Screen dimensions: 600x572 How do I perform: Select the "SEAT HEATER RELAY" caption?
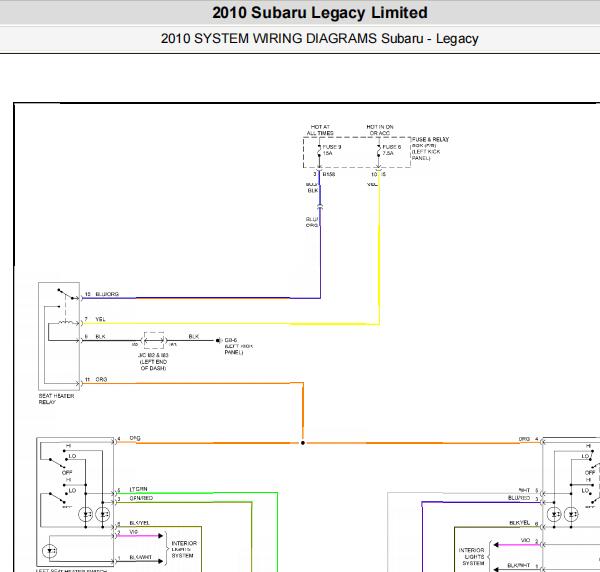[x=56, y=399]
